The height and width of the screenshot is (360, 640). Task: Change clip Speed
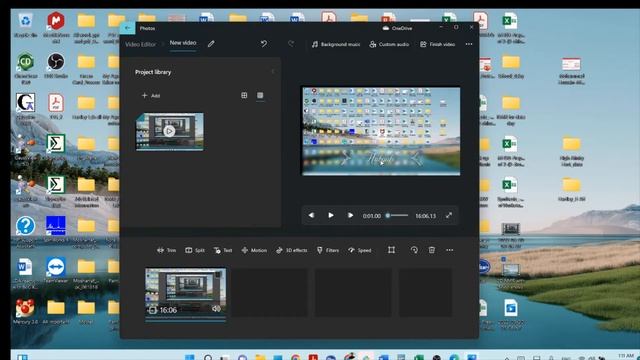point(360,250)
